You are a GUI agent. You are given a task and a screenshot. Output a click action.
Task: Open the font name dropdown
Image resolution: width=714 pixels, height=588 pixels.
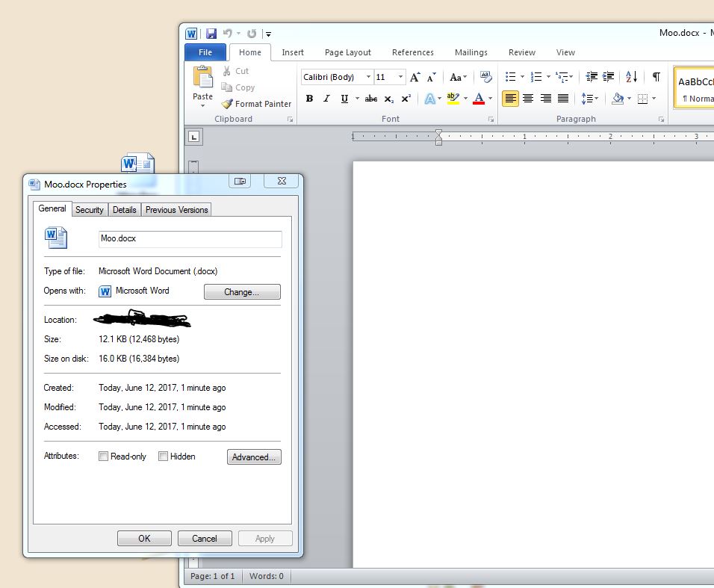coord(368,77)
